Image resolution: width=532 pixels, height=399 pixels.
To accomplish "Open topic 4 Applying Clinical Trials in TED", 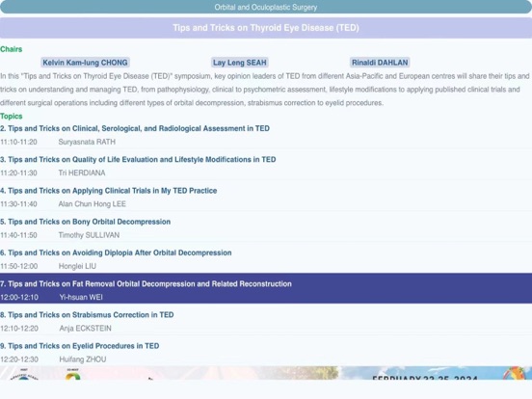I will pos(109,191).
